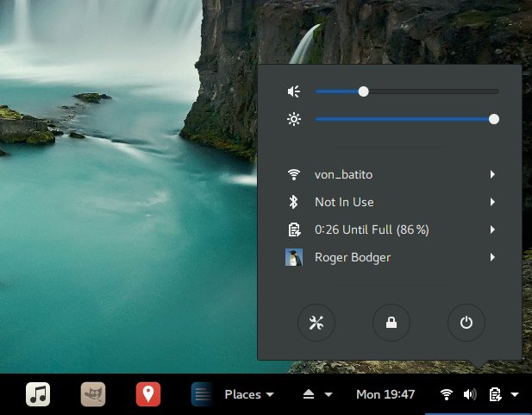Click the power off button
The height and width of the screenshot is (415, 532).
pos(466,323)
